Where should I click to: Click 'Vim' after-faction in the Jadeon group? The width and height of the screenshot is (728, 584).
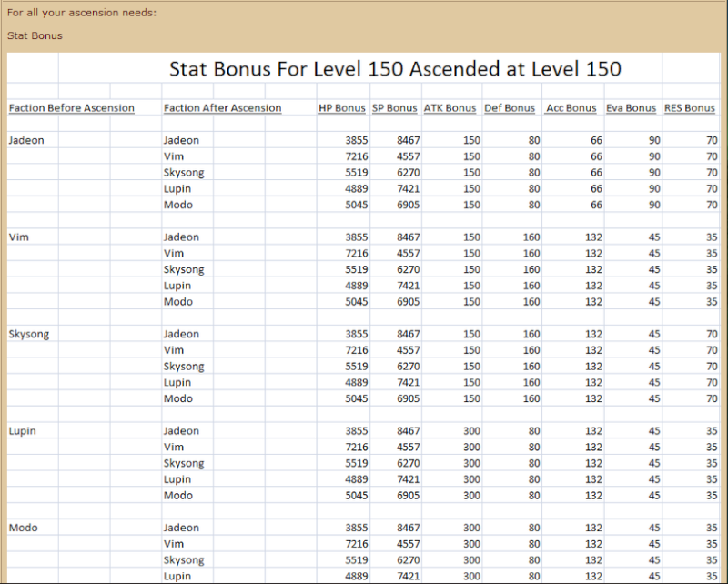coord(174,156)
